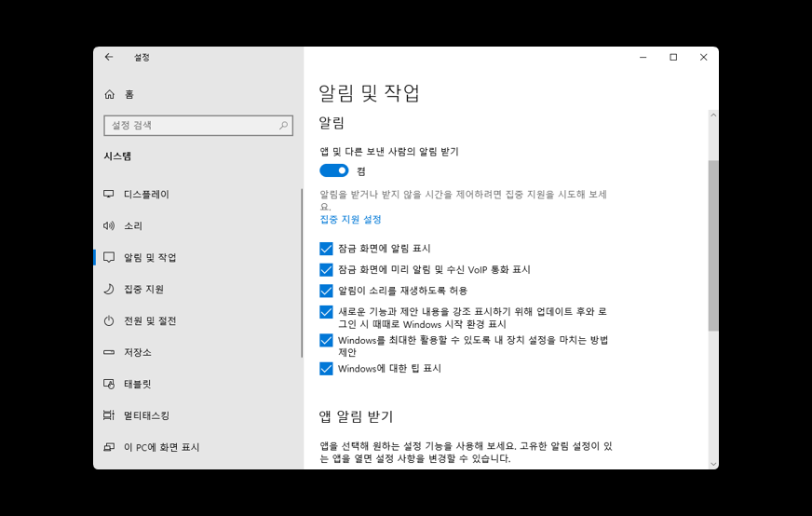
Task: Maximize the 설정 window
Action: click(x=673, y=57)
